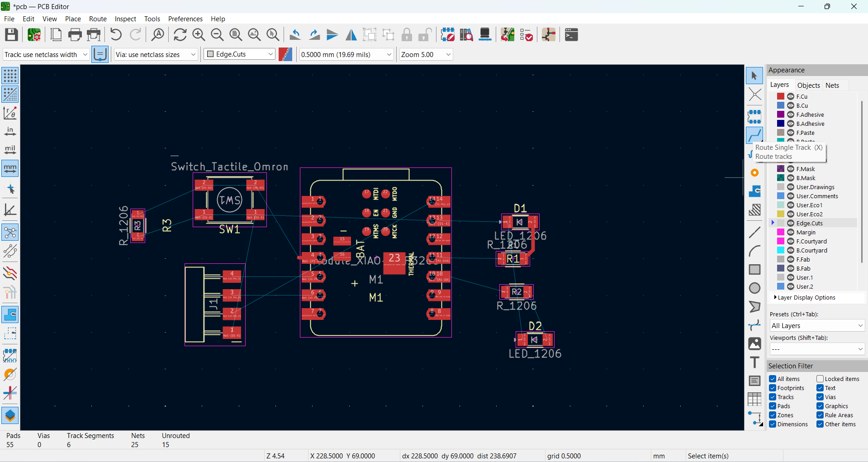Activate the Route Single Track tool
868x462 pixels.
tap(754, 135)
